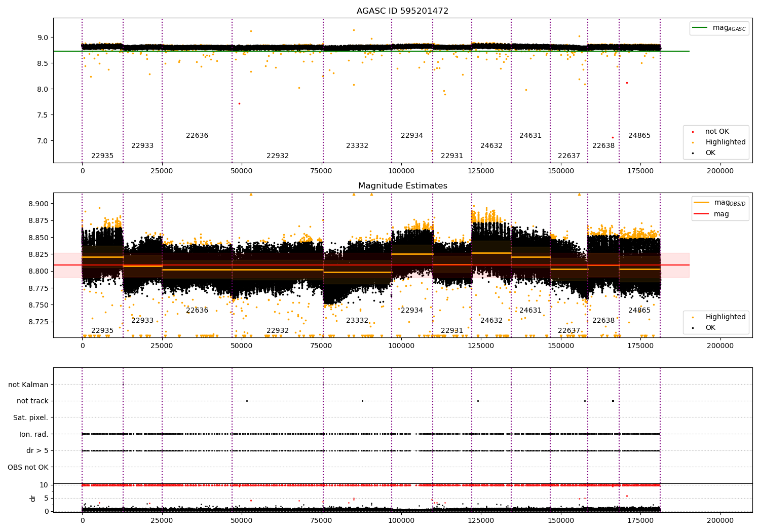The image size is (760, 532).
Task: Click the "Ion. rad." row label
Action: pos(34,434)
